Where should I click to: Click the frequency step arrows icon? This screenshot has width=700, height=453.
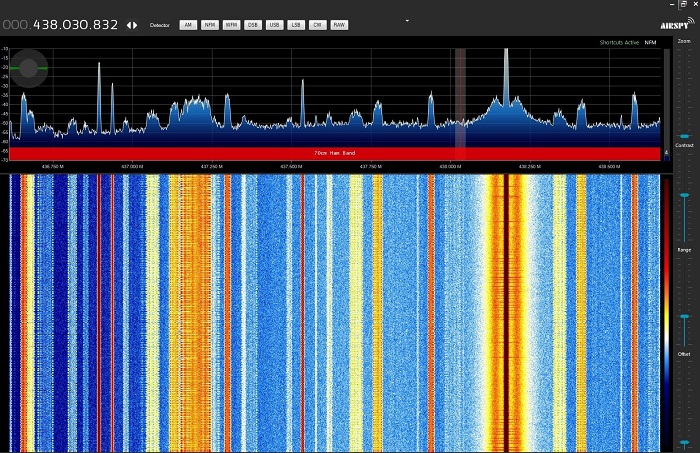[x=132, y=25]
